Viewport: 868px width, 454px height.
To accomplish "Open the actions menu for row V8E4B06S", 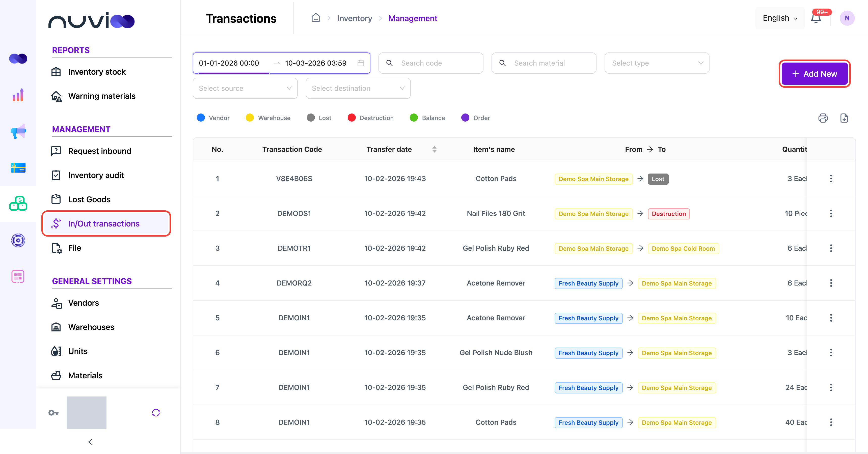I will click(831, 179).
